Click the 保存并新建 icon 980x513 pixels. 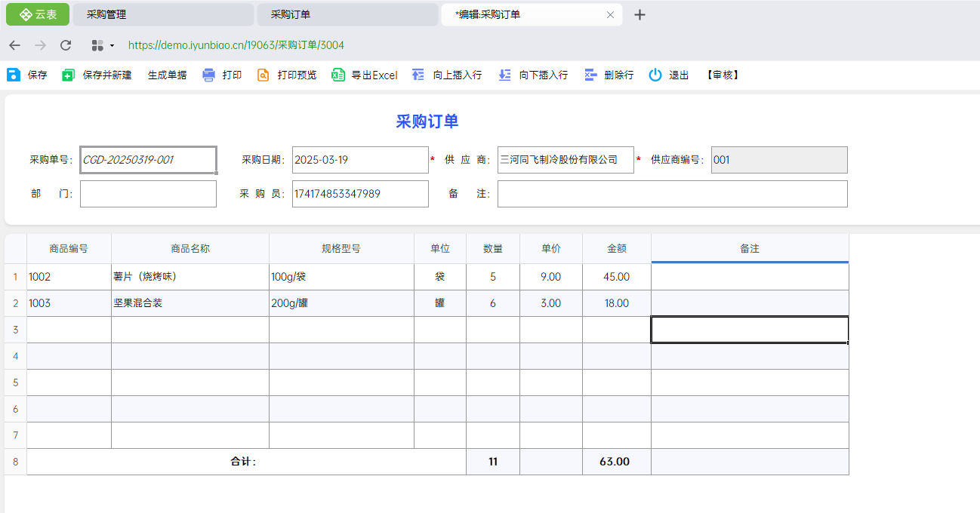69,75
